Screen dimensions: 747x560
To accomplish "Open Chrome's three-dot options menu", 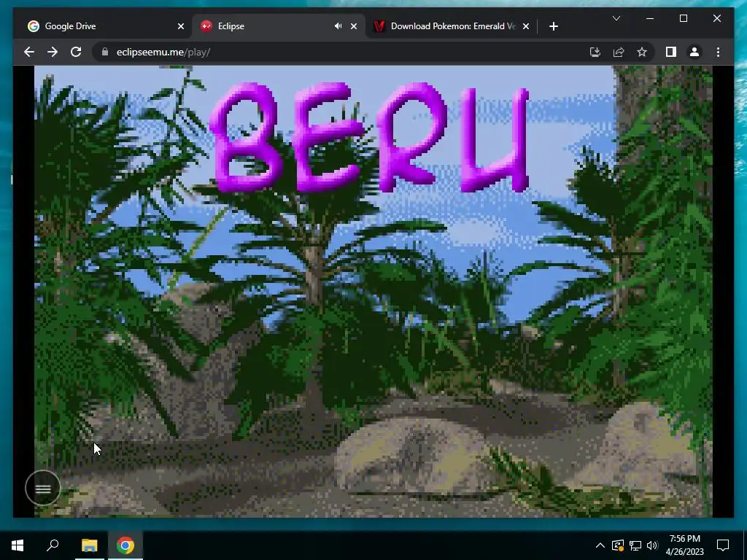I will (x=718, y=52).
